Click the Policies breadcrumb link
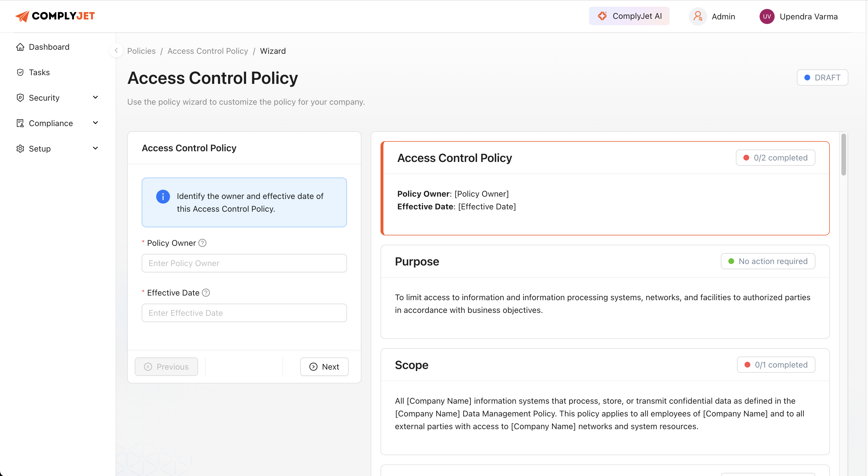Screen dimensions: 868x476 (141, 51)
